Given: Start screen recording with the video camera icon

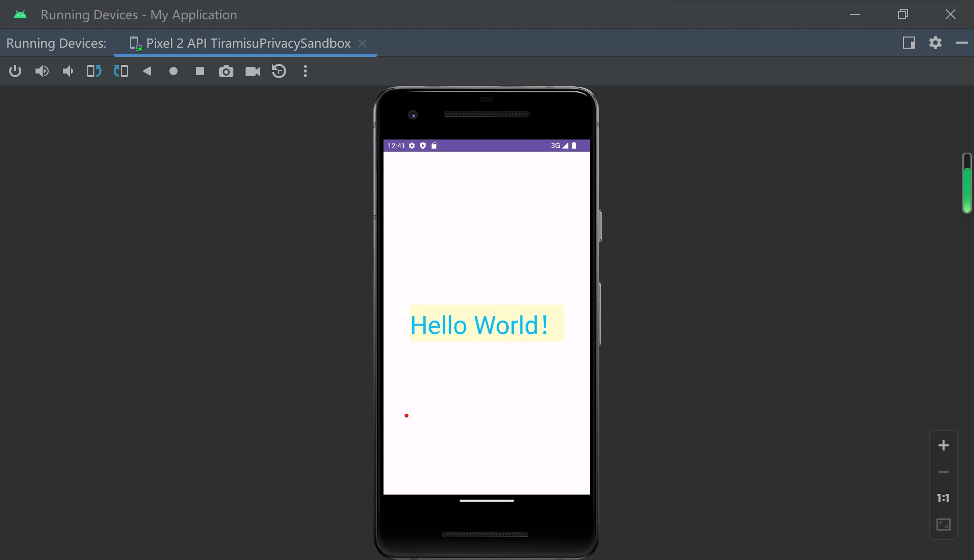Looking at the screenshot, I should [x=253, y=72].
